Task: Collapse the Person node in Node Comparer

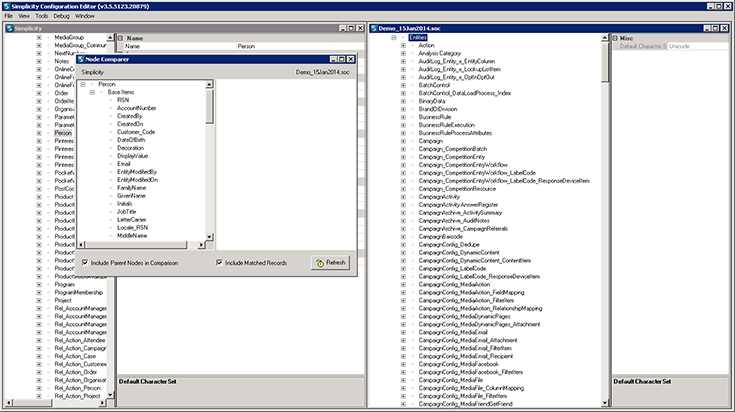Action: click(83, 84)
